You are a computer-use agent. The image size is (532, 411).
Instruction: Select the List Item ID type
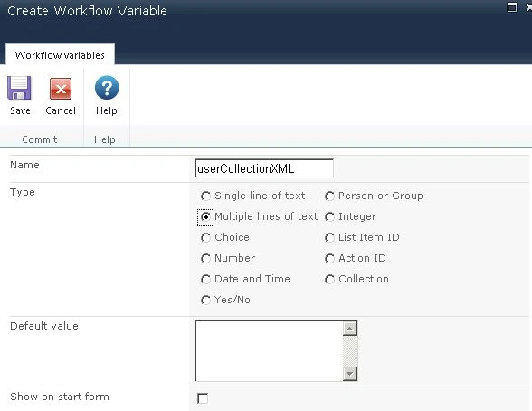point(329,237)
